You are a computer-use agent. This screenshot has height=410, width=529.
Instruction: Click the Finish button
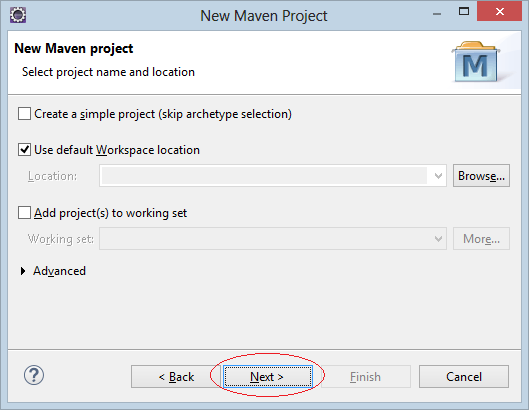coord(366,377)
